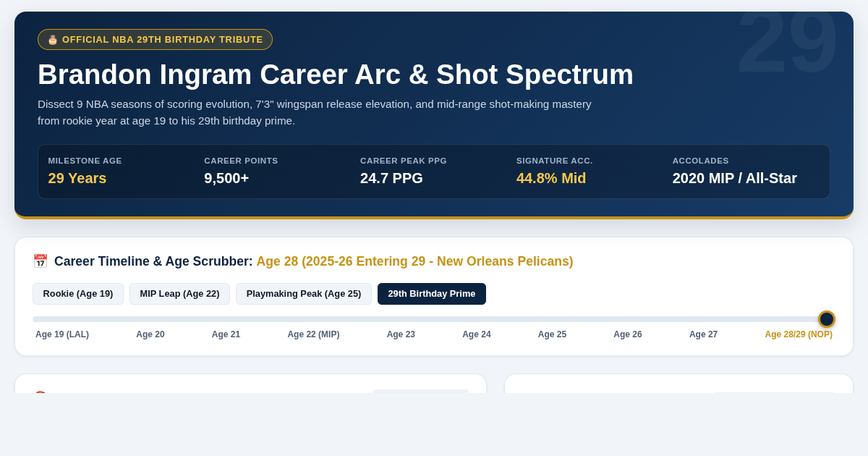The width and height of the screenshot is (868, 456).
Task: Jump to Age 28/29 (NOP) timeline label
Action: coord(799,334)
